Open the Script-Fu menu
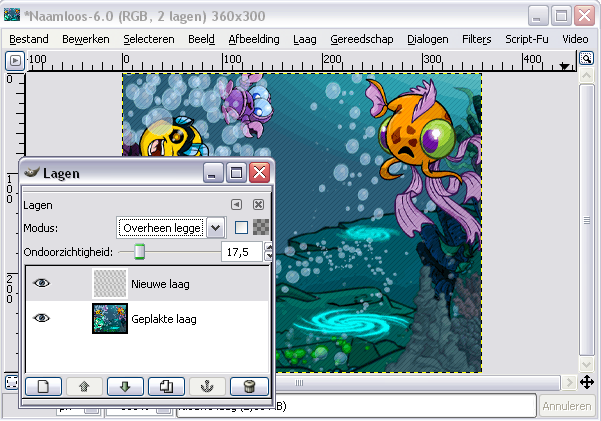Screen dimensions: 601x421 click(526, 39)
